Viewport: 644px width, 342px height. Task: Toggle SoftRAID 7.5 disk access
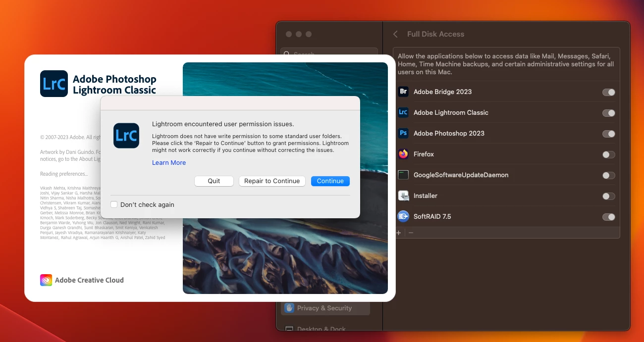click(608, 217)
